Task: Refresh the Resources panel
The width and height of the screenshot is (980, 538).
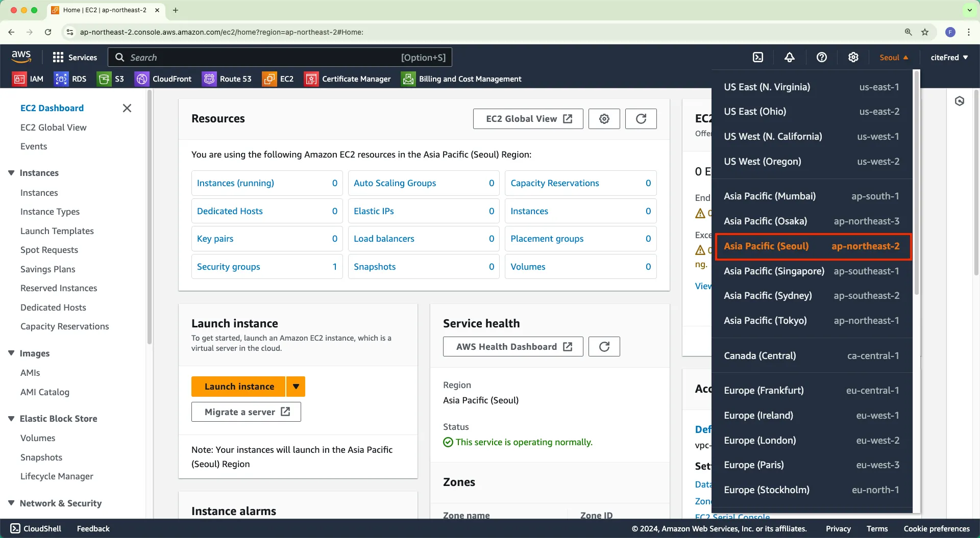Action: 641,119
